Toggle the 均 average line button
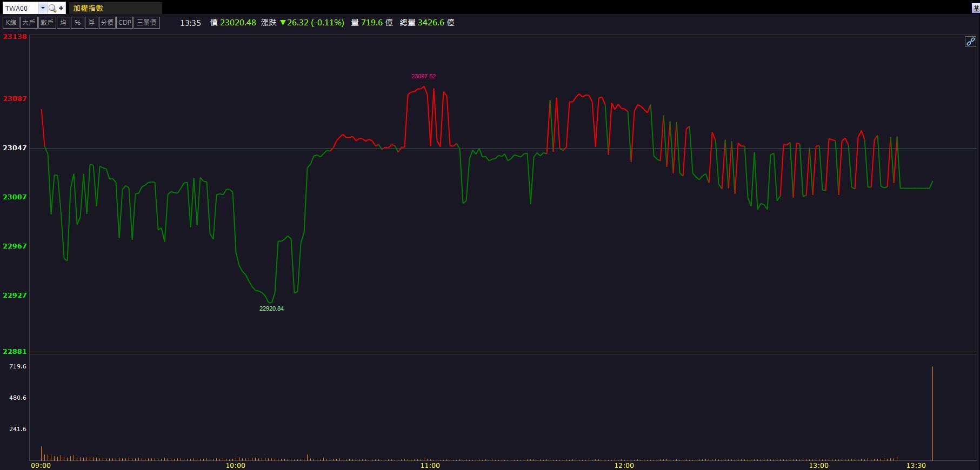Image resolution: width=980 pixels, height=470 pixels. tap(63, 23)
